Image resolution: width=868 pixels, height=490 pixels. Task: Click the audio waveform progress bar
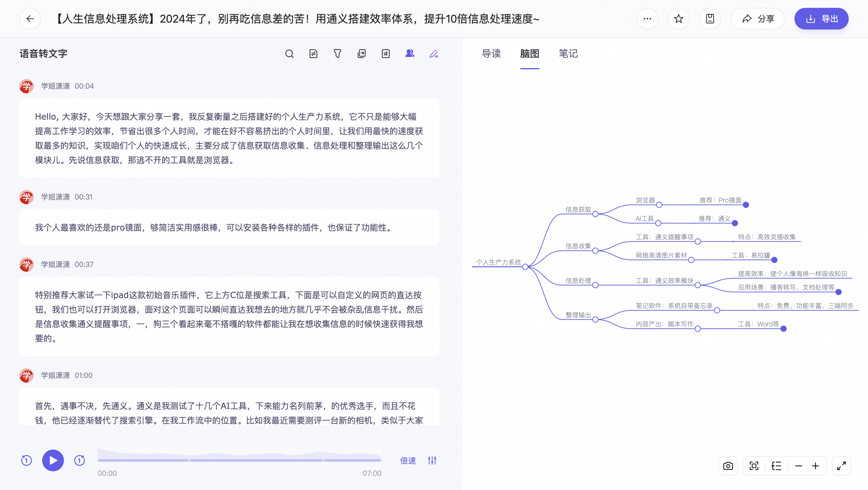pyautogui.click(x=239, y=460)
